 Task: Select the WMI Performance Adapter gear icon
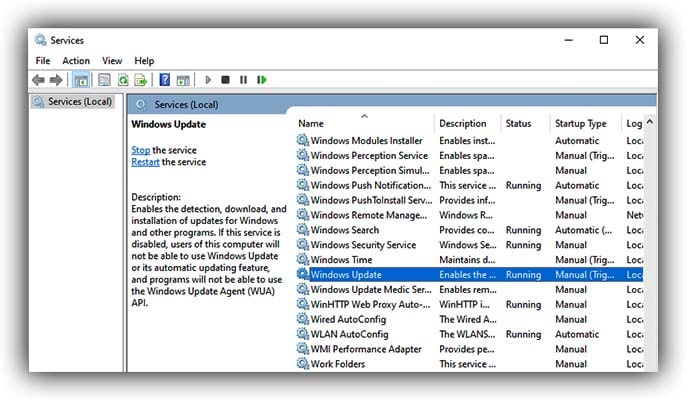302,349
